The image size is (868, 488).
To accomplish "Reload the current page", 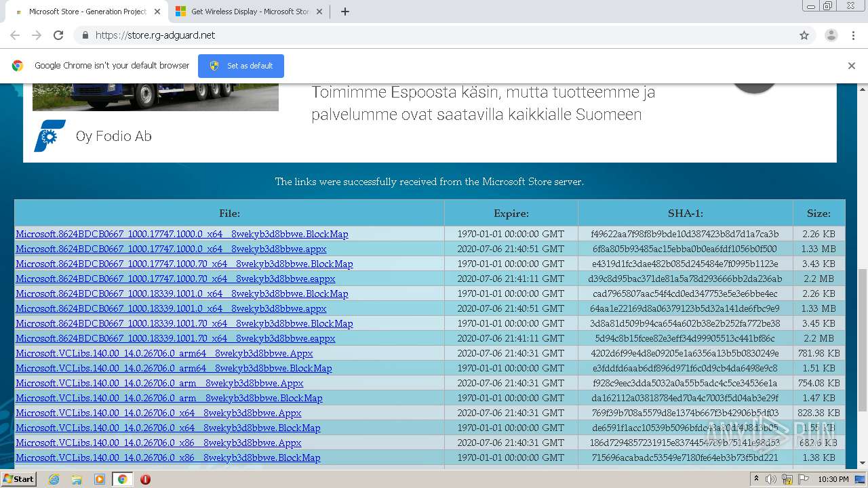I will [58, 35].
